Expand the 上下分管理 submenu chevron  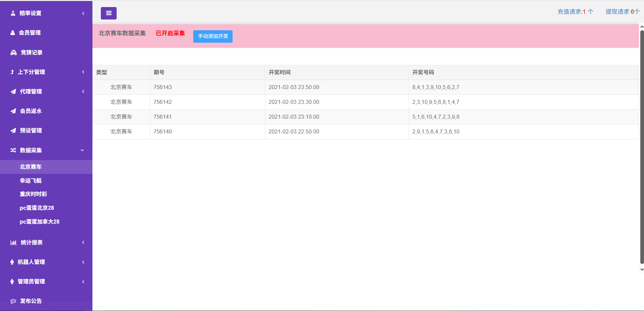coord(83,72)
